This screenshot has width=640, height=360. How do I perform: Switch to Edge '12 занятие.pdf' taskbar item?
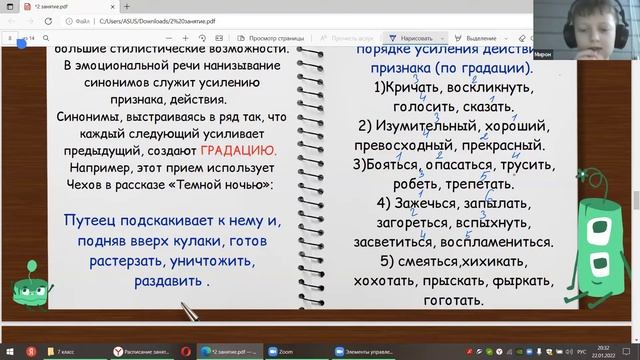point(230,351)
